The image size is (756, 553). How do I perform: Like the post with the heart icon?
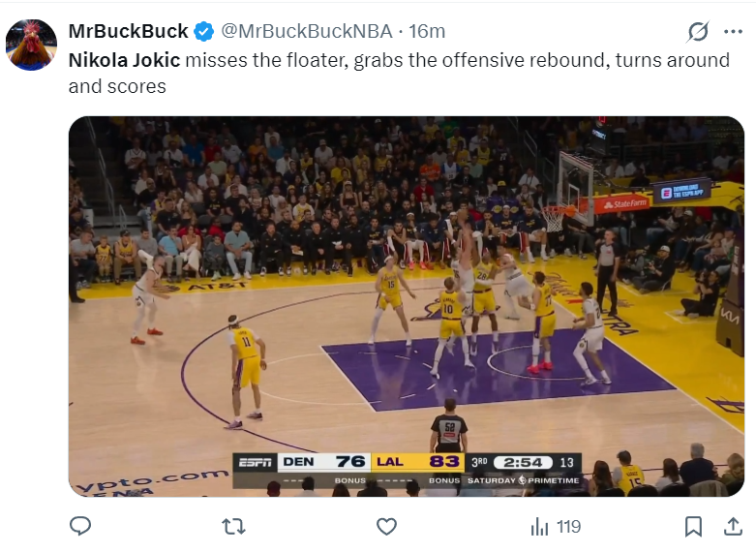tap(386, 527)
